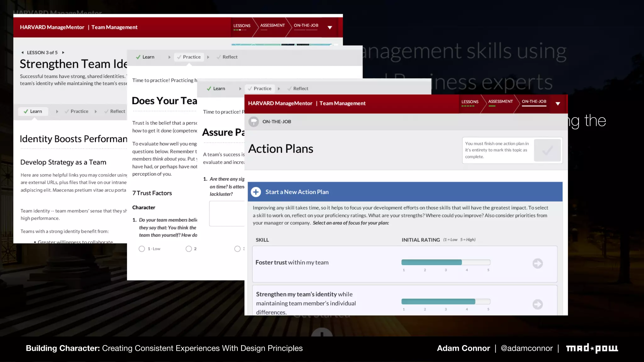Click the completion checkmark box in Action Plans

click(547, 150)
